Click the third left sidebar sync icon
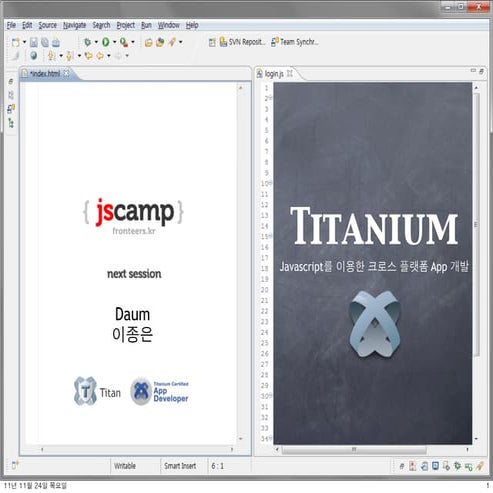Viewport: 493px width, 493px height. pyautogui.click(x=11, y=109)
